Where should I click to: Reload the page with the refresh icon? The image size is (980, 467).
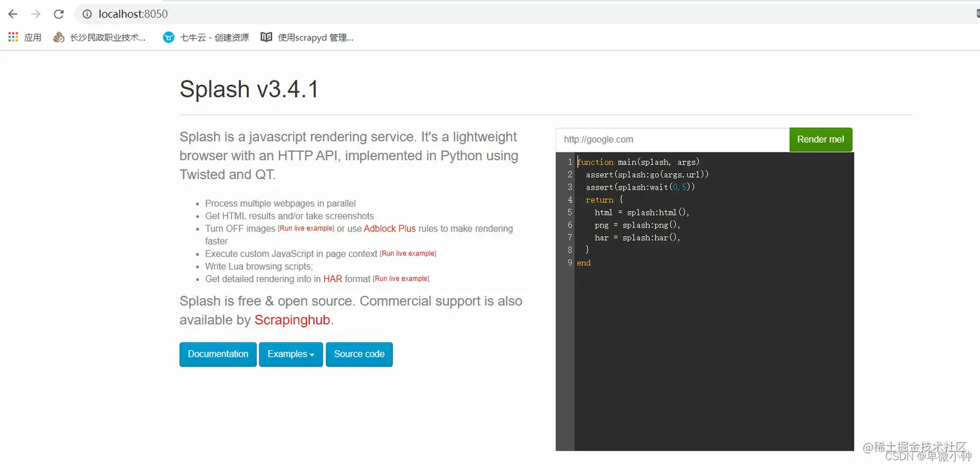pyautogui.click(x=59, y=14)
